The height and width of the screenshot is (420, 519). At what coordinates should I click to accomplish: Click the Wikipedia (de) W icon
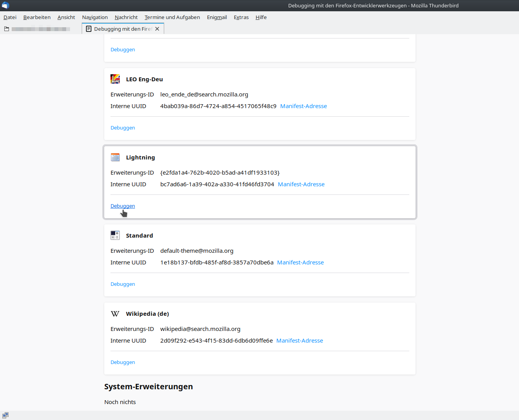tap(115, 313)
